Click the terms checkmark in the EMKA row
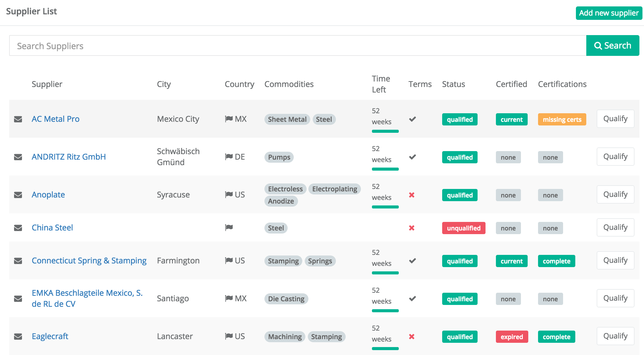Viewport: 644px width, 355px height. (x=413, y=299)
